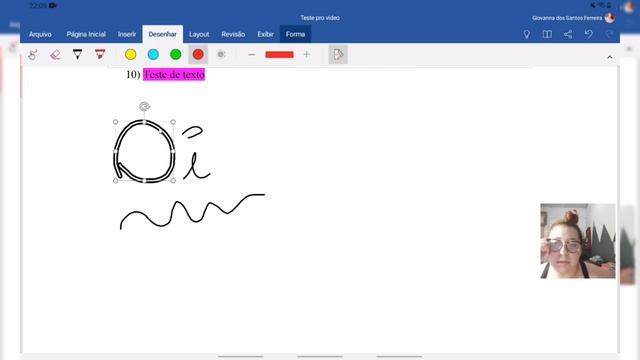Click the webcam video thumbnail
Screen dimensions: 640x360
click(x=578, y=241)
